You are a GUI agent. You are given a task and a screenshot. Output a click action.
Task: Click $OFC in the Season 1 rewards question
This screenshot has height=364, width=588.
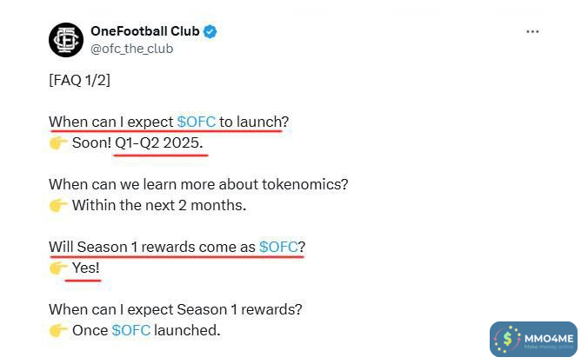click(x=278, y=247)
